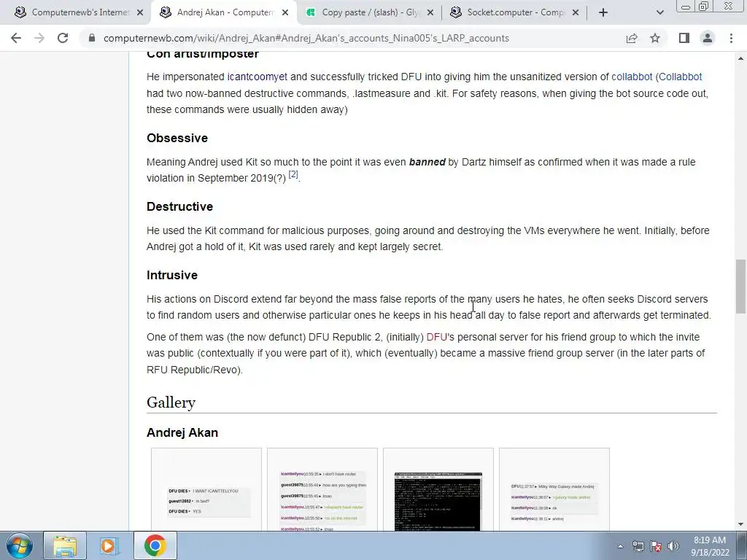Image resolution: width=747 pixels, height=560 pixels.
Task: Open the red DFU link
Action: pyautogui.click(x=436, y=337)
